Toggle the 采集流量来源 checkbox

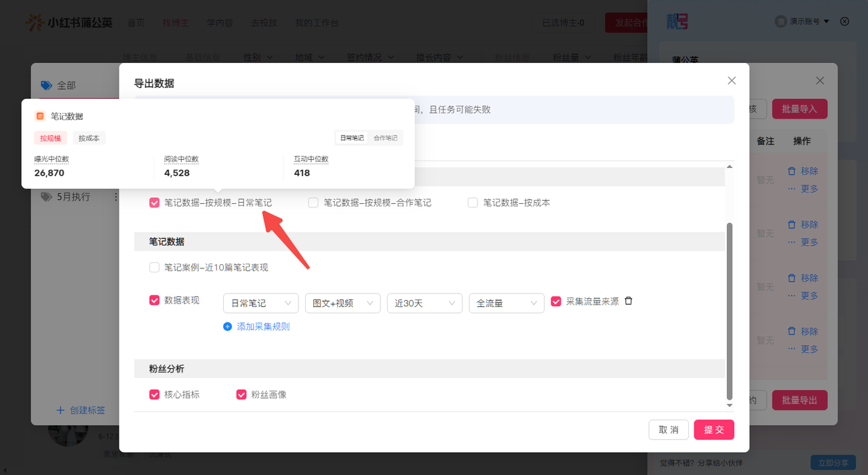click(x=556, y=302)
